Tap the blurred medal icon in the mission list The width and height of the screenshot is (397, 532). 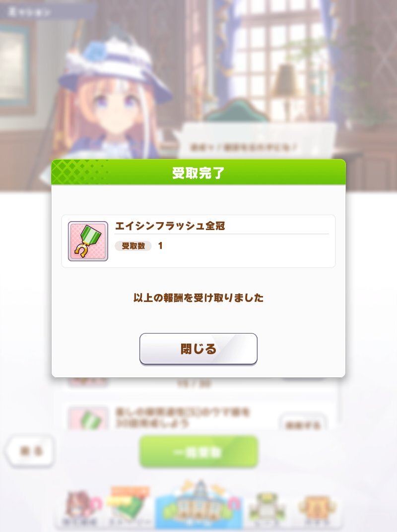coord(88,419)
